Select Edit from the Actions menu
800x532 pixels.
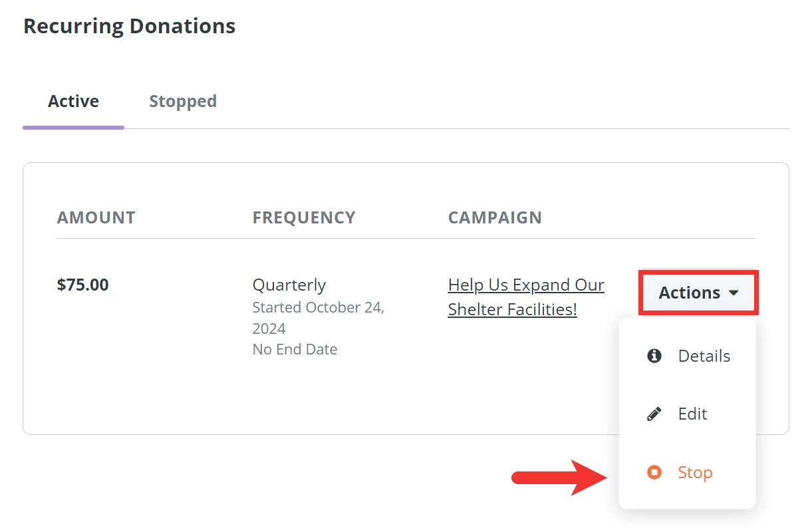coord(692,414)
